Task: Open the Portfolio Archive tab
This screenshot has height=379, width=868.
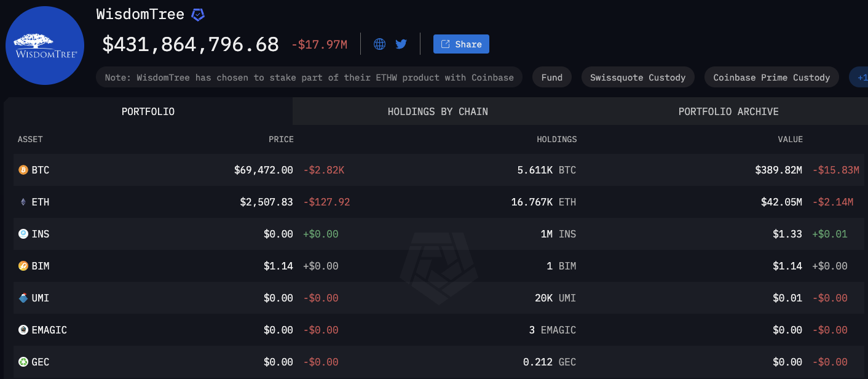Action: click(x=728, y=111)
